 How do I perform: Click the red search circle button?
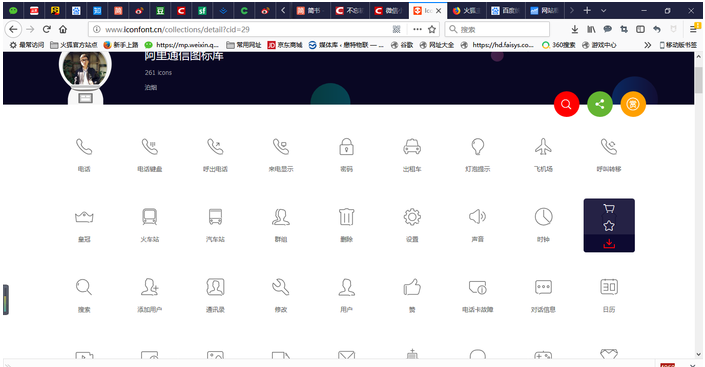tap(567, 104)
